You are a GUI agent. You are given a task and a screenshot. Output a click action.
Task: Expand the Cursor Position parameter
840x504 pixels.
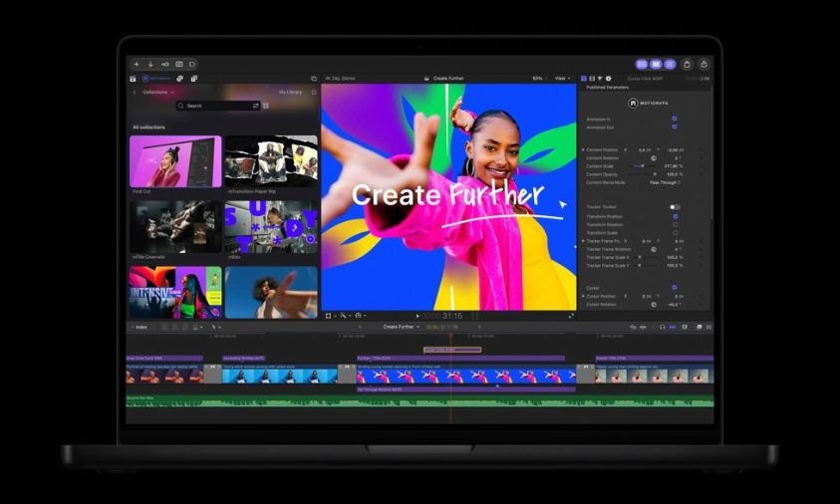point(583,296)
